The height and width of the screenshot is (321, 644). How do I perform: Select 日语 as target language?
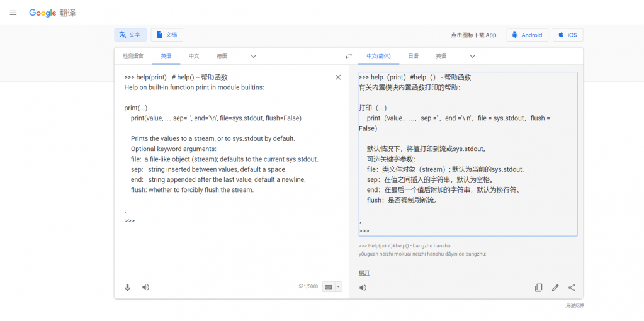[x=413, y=56]
